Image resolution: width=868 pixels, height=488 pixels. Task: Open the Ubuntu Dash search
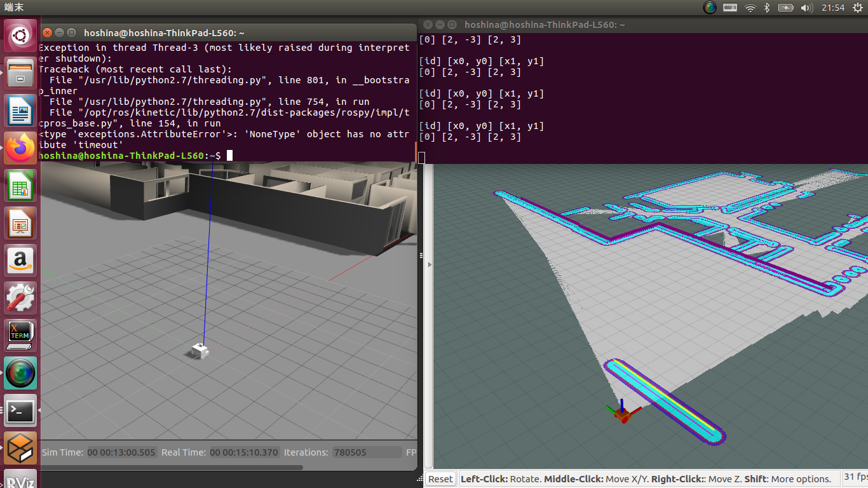(20, 36)
